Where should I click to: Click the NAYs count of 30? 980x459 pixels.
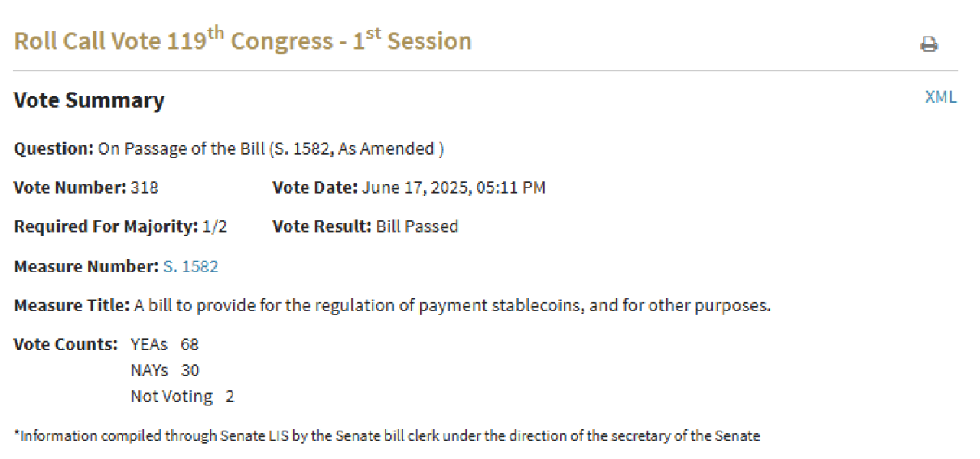(190, 371)
